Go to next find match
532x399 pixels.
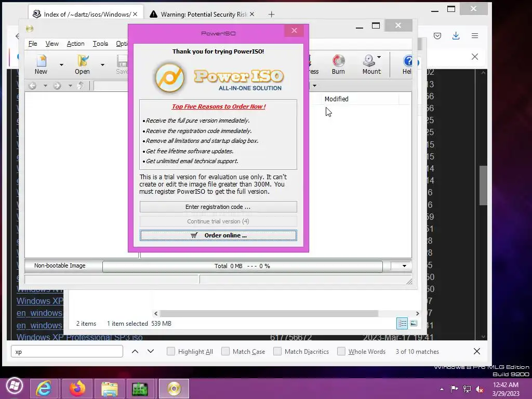point(151,352)
